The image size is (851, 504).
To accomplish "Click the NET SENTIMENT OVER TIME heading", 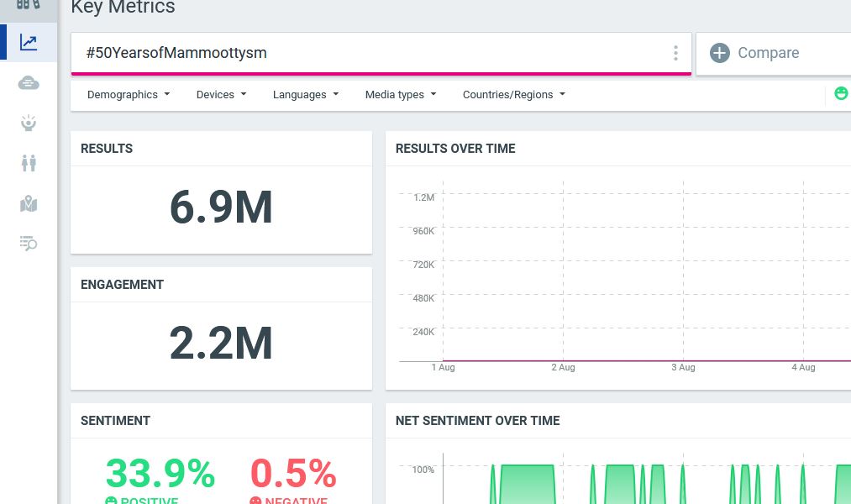I will [x=478, y=421].
